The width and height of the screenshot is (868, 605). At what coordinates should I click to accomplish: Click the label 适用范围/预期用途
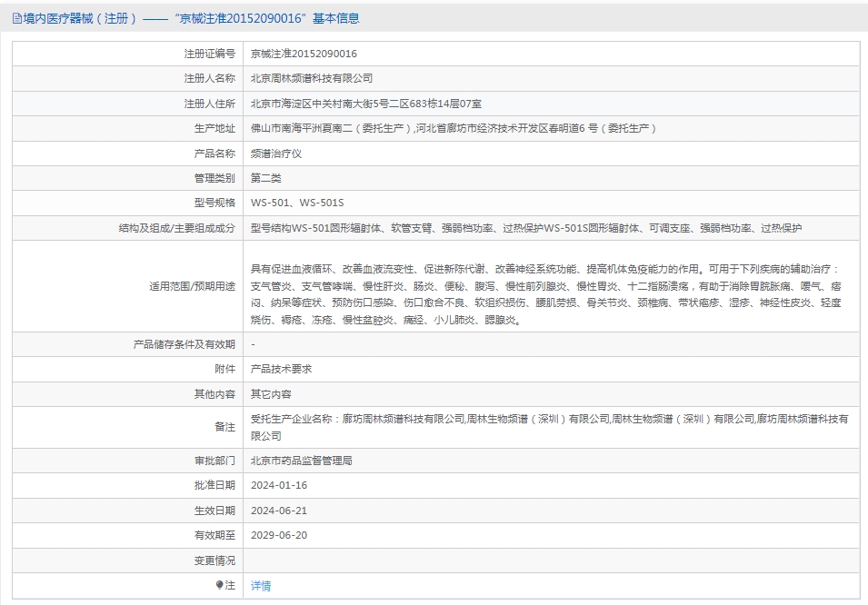pos(192,286)
